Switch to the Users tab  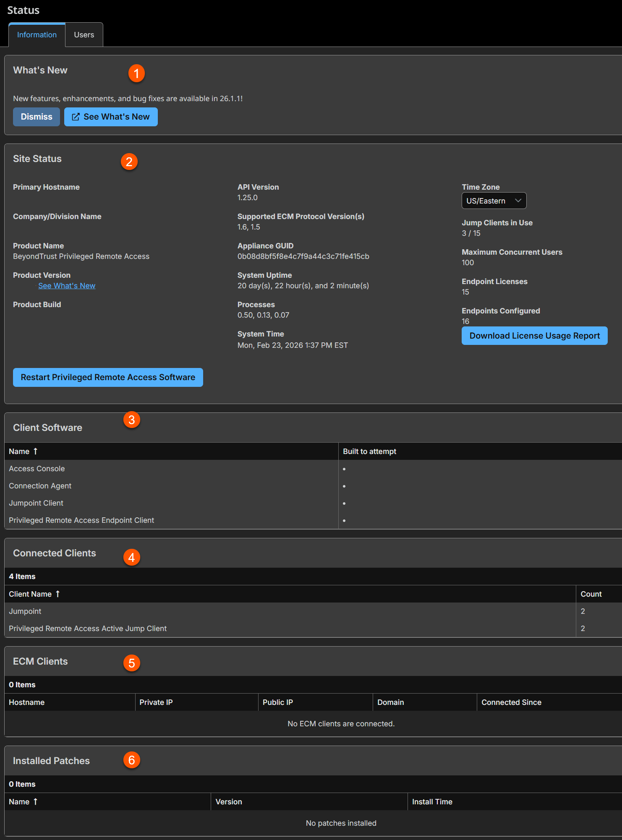[84, 35]
